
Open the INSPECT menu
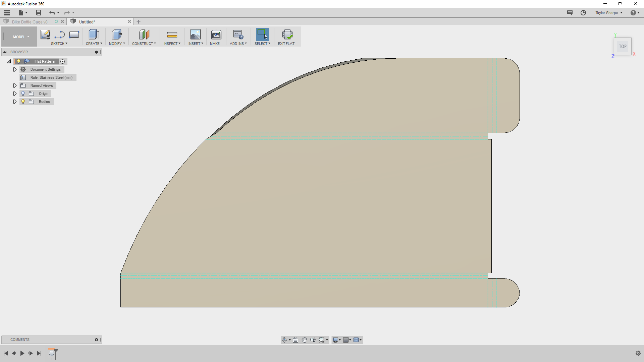[172, 44]
